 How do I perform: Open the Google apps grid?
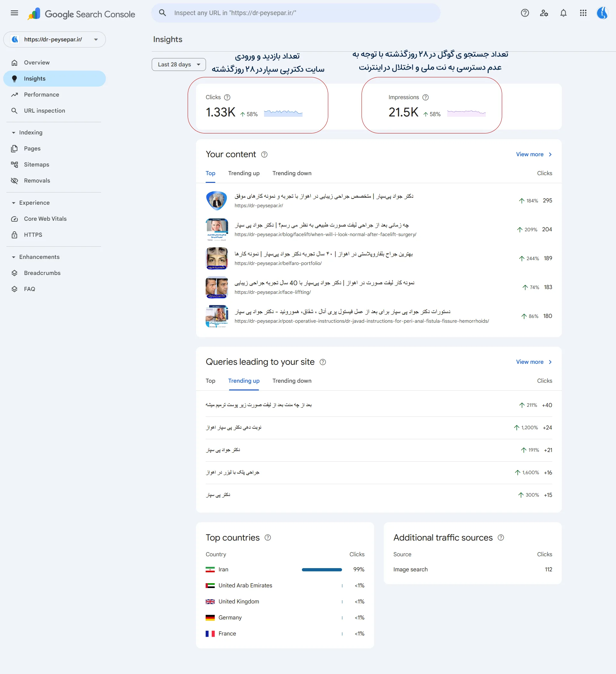[x=583, y=13]
